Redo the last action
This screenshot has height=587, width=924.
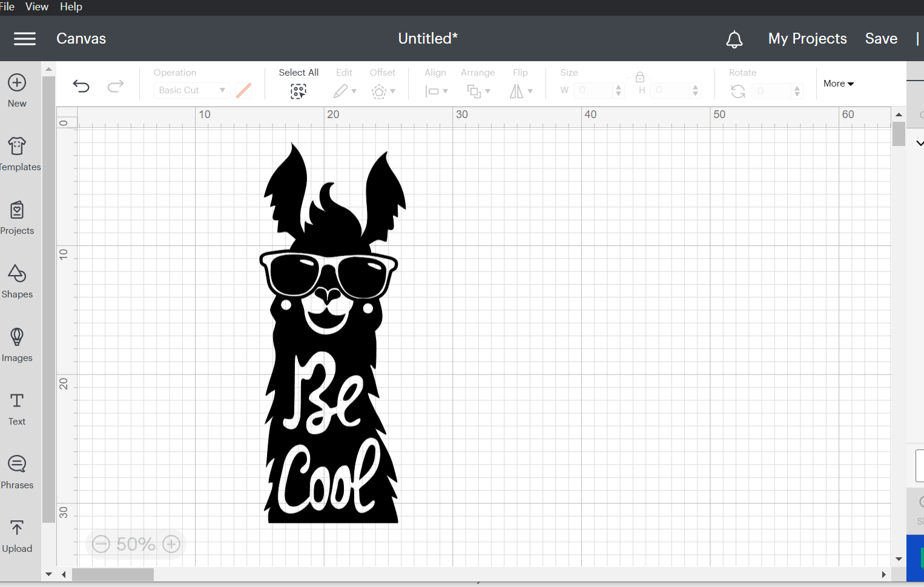pyautogui.click(x=116, y=86)
